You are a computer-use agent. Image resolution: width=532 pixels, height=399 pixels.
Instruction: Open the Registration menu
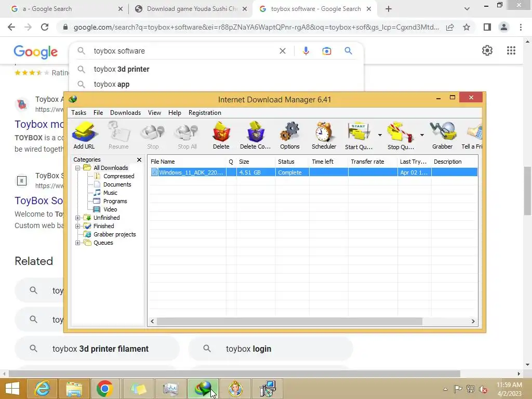[x=205, y=113]
